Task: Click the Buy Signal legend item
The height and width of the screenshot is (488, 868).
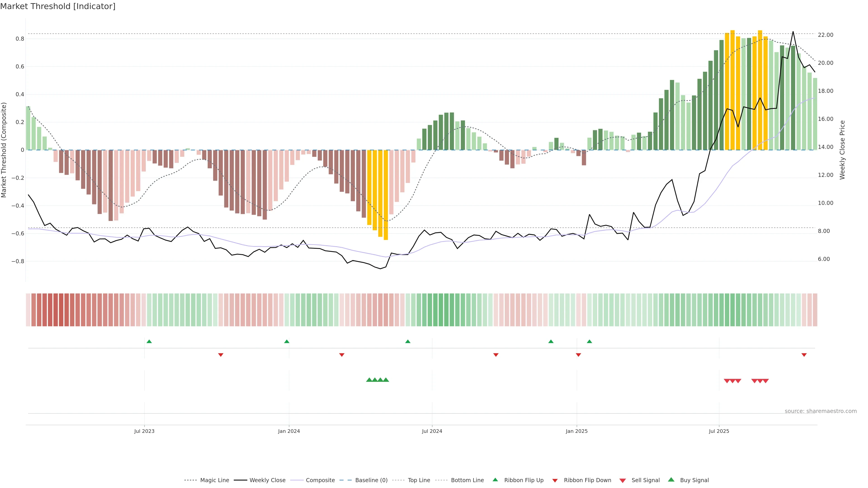Action: (694, 480)
